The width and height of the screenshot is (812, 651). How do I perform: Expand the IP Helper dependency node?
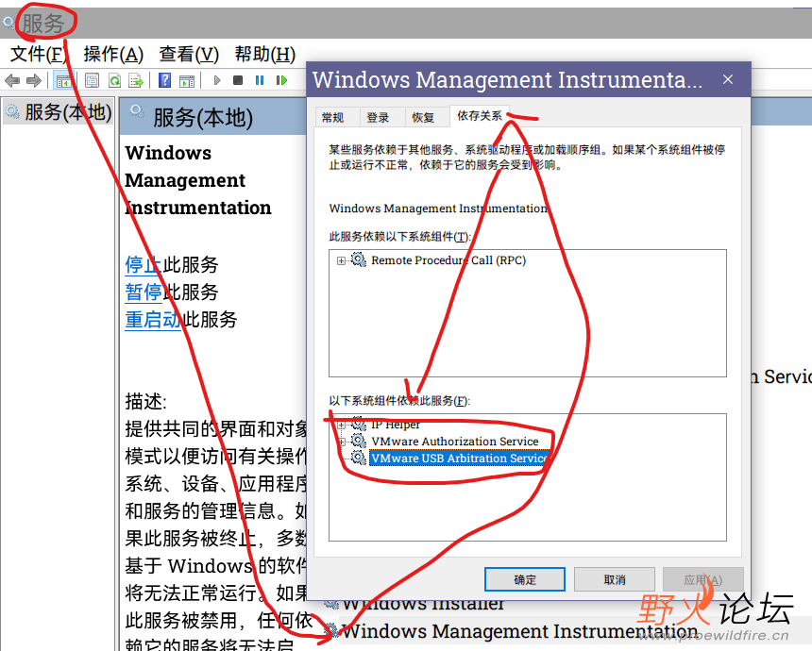point(341,425)
